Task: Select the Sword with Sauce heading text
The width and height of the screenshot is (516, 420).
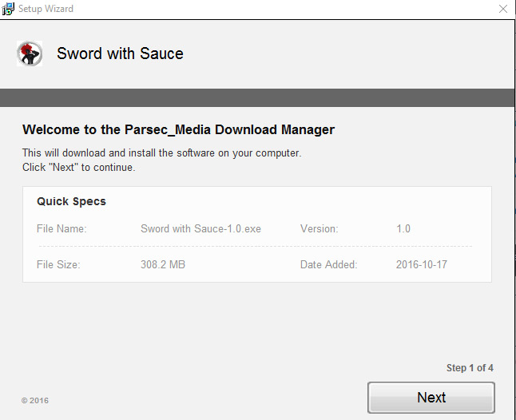Action: point(120,53)
